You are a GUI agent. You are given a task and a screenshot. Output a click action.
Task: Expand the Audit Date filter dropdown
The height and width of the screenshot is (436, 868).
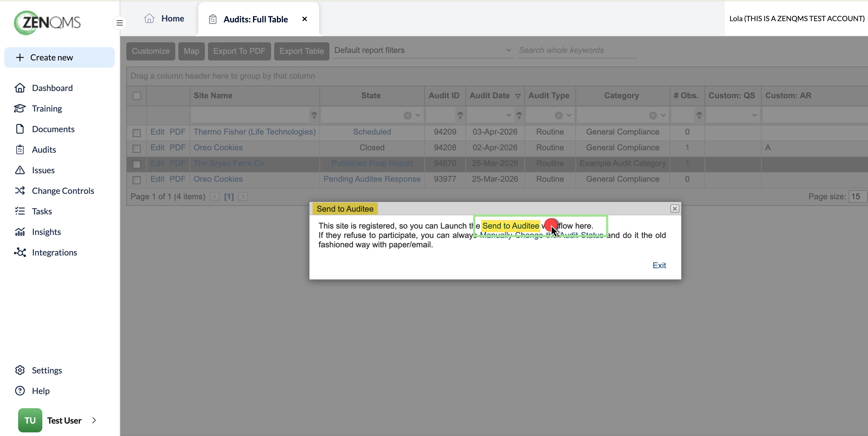pos(509,115)
